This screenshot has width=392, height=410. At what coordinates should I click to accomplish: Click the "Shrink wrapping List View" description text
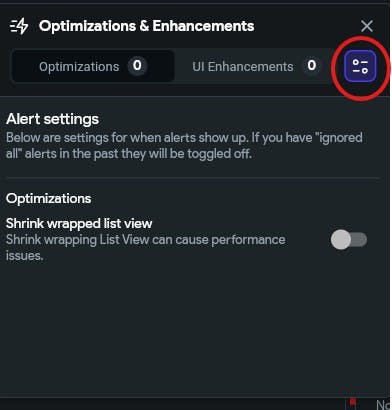146,248
